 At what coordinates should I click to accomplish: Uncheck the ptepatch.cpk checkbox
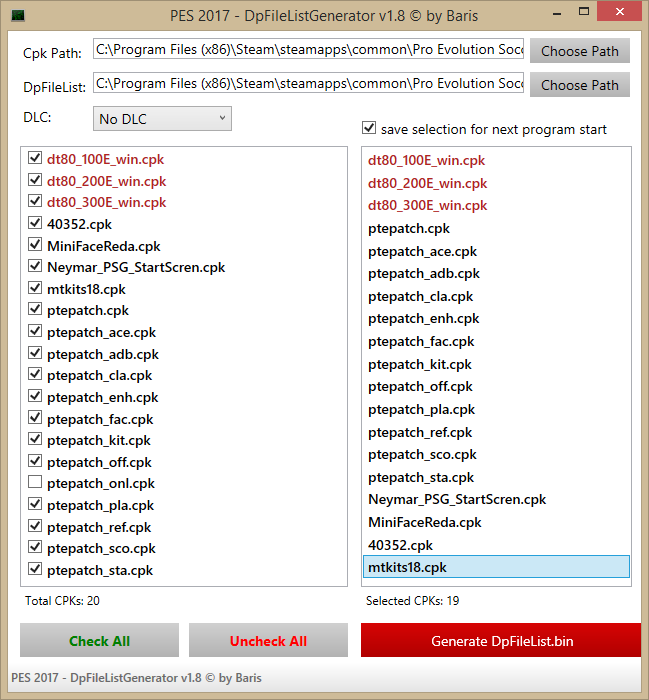pos(35,309)
